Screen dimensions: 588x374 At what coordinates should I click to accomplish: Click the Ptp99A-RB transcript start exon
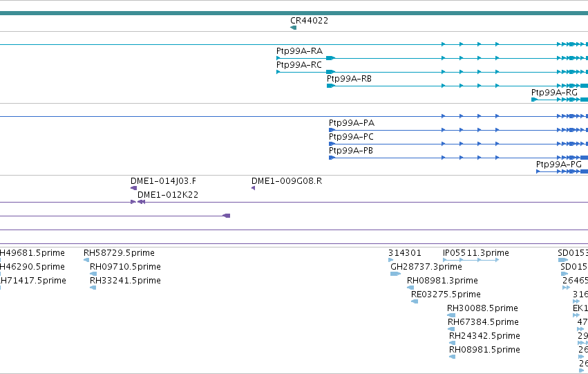[331, 86]
